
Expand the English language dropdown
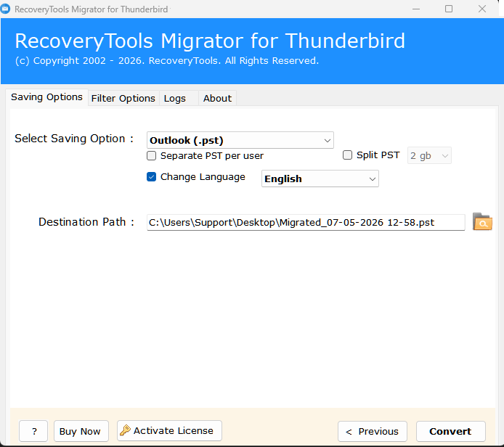point(320,179)
